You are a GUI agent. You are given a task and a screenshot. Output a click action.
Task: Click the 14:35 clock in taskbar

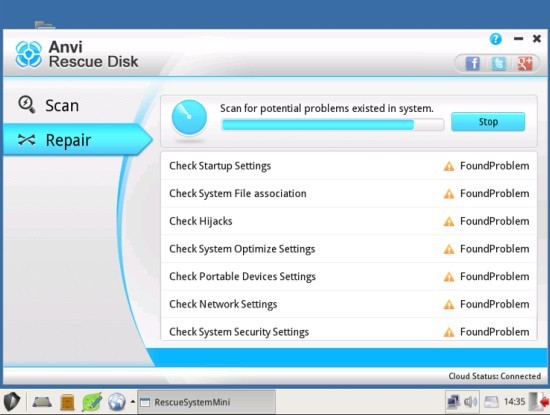tap(515, 402)
